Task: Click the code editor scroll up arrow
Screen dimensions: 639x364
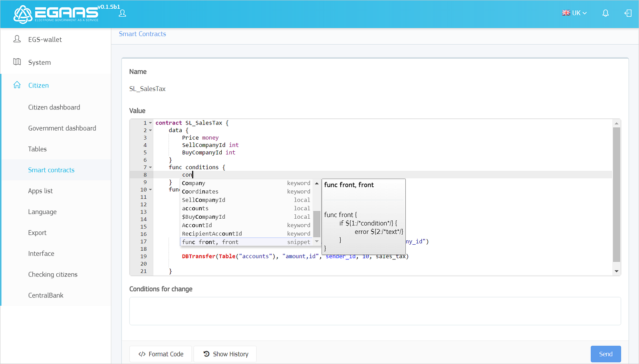Action: point(616,123)
